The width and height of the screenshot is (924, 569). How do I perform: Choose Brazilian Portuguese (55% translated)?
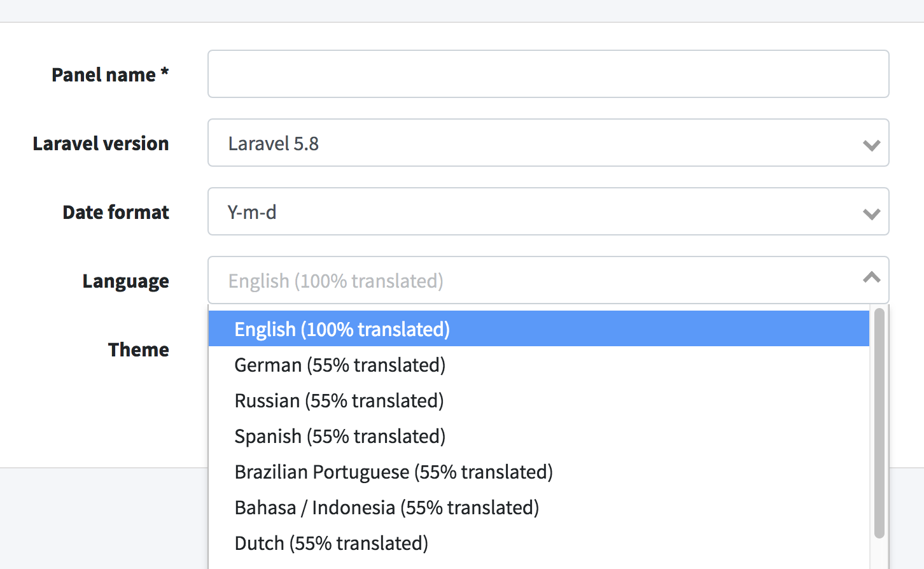click(x=393, y=472)
